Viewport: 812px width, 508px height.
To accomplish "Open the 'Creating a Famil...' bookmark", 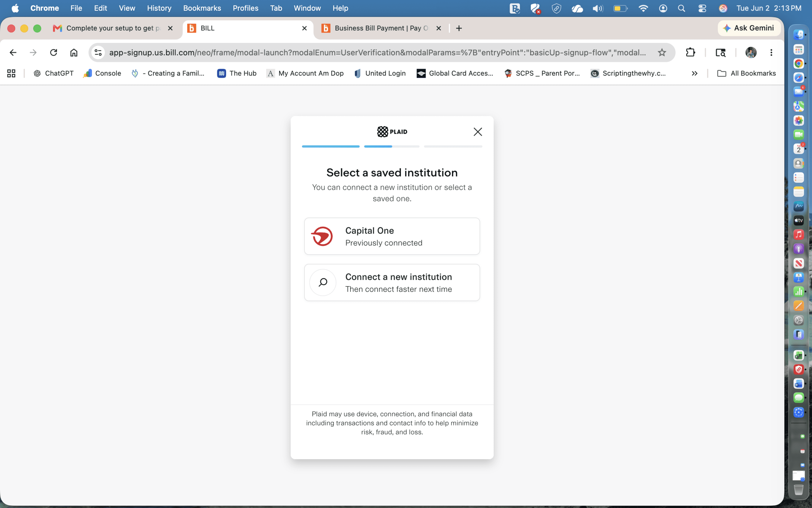I will 168,73.
